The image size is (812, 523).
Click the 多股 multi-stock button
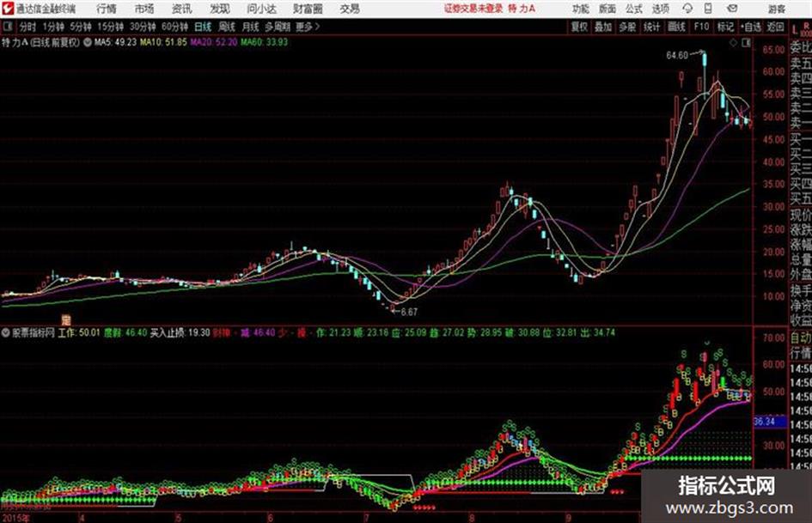point(627,27)
